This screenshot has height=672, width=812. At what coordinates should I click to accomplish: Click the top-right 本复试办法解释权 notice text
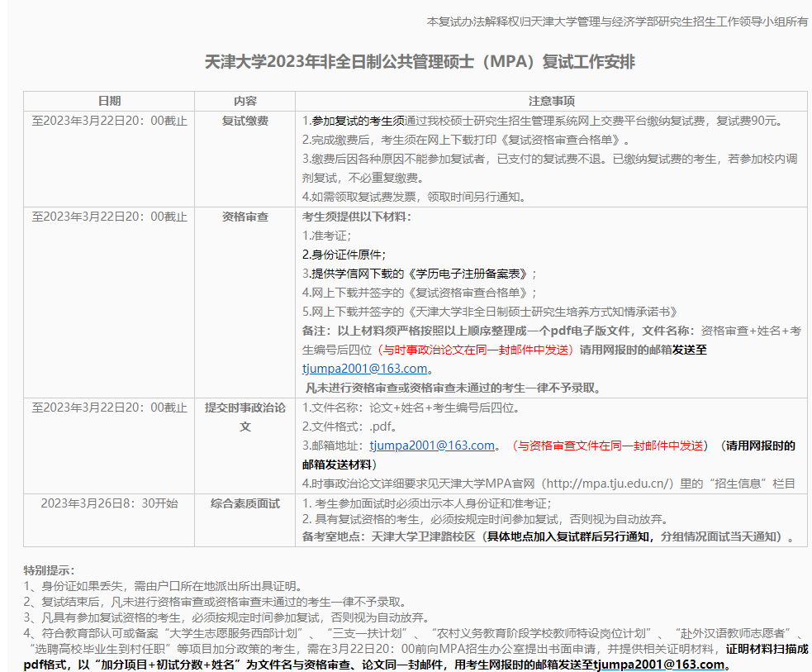[x=617, y=21]
